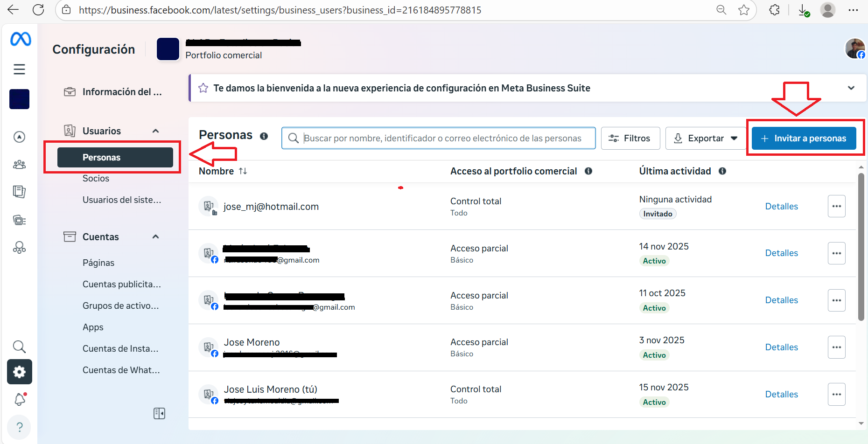
Task: Select Socios in the sidebar
Action: point(96,179)
